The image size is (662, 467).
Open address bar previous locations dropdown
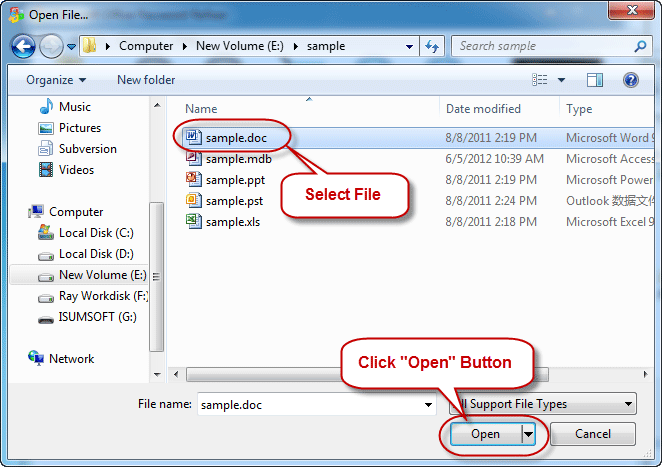(409, 46)
